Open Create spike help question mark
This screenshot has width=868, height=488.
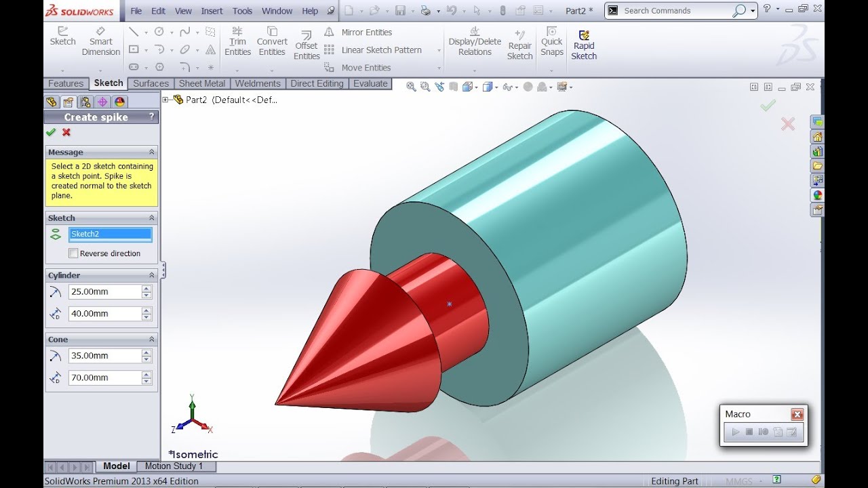(x=151, y=117)
